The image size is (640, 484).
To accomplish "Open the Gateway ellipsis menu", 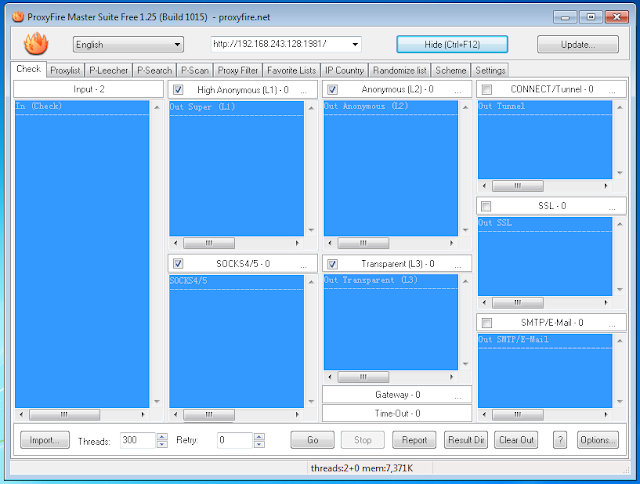I will click(x=458, y=397).
